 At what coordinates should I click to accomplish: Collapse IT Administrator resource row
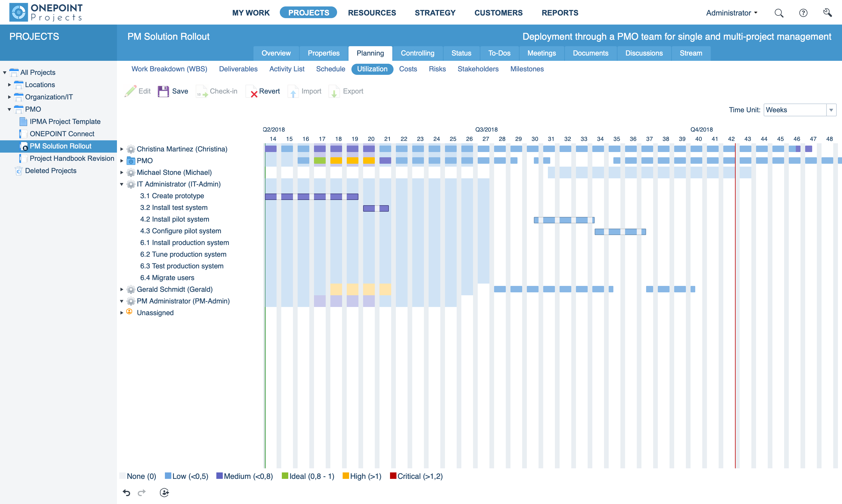click(x=122, y=184)
